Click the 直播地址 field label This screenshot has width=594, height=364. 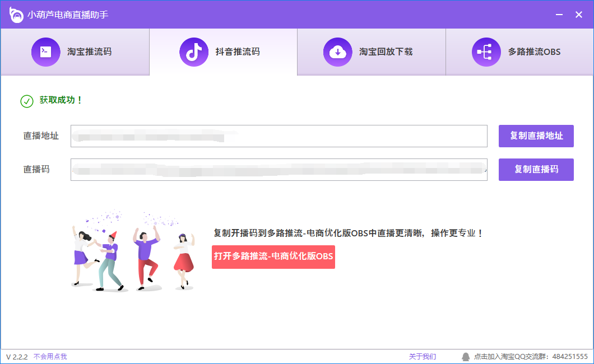41,136
